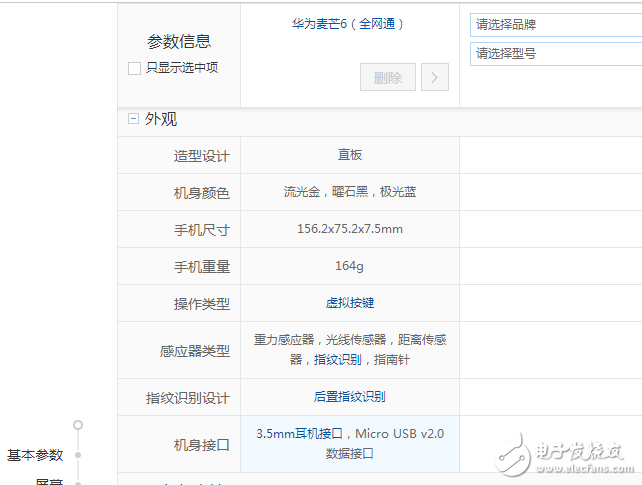
Task: Click the 删除 button
Action: (x=388, y=77)
